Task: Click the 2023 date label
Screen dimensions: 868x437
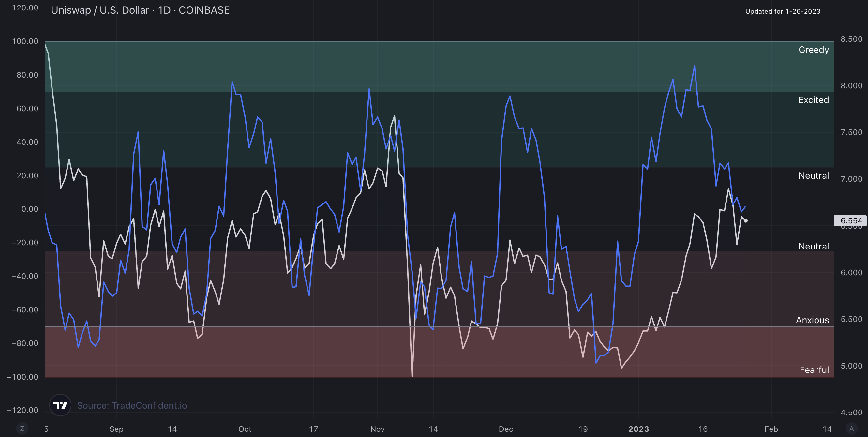Action: (x=638, y=429)
